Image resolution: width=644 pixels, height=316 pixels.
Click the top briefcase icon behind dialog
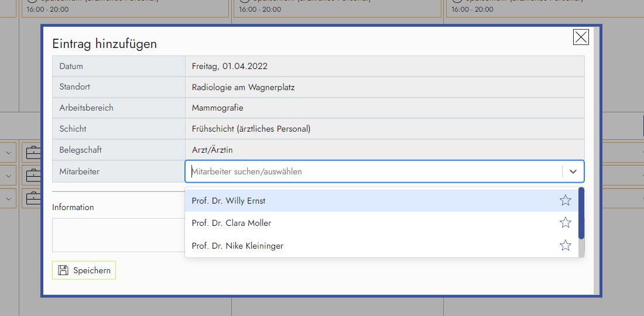(x=33, y=153)
